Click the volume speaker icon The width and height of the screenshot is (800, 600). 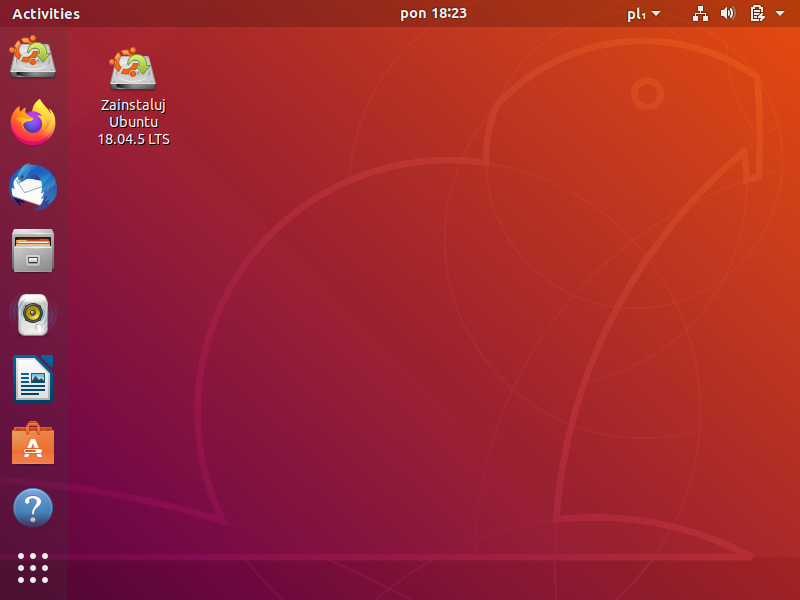click(x=728, y=13)
